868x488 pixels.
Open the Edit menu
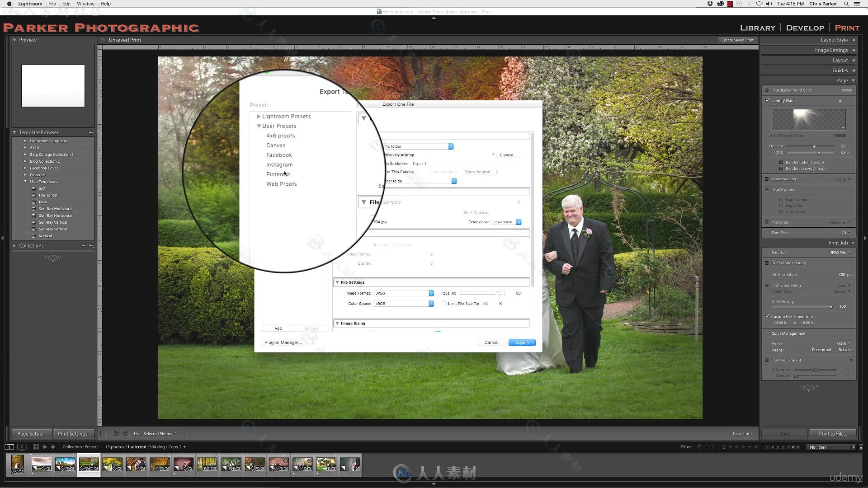[x=66, y=4]
